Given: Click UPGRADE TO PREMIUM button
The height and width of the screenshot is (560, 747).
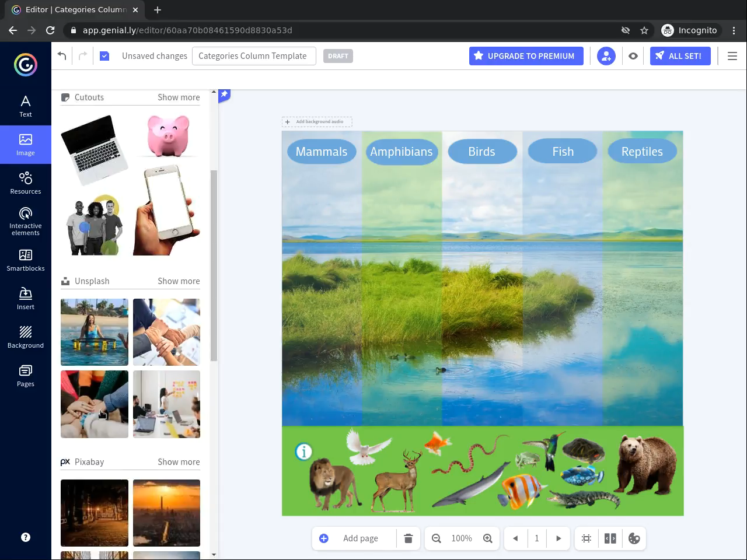Looking at the screenshot, I should [x=526, y=56].
